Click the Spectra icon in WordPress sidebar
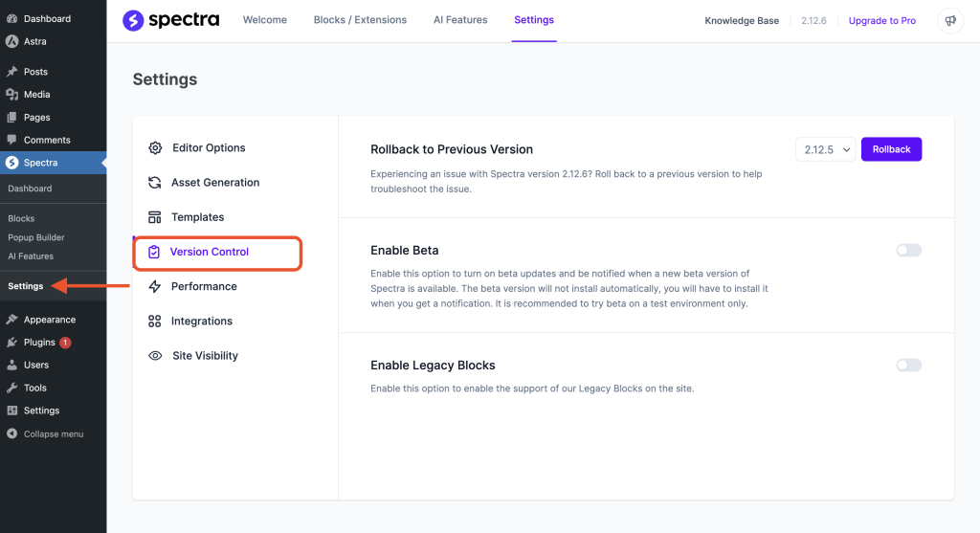 click(11, 163)
